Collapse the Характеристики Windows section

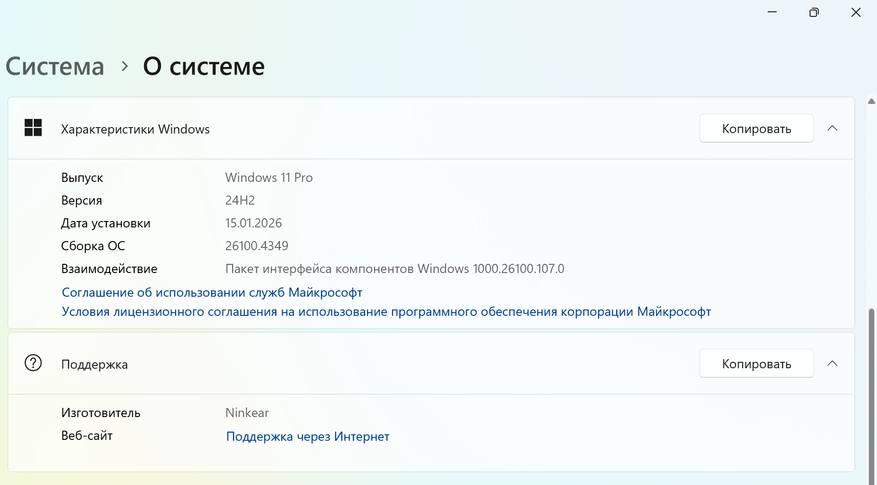point(832,128)
